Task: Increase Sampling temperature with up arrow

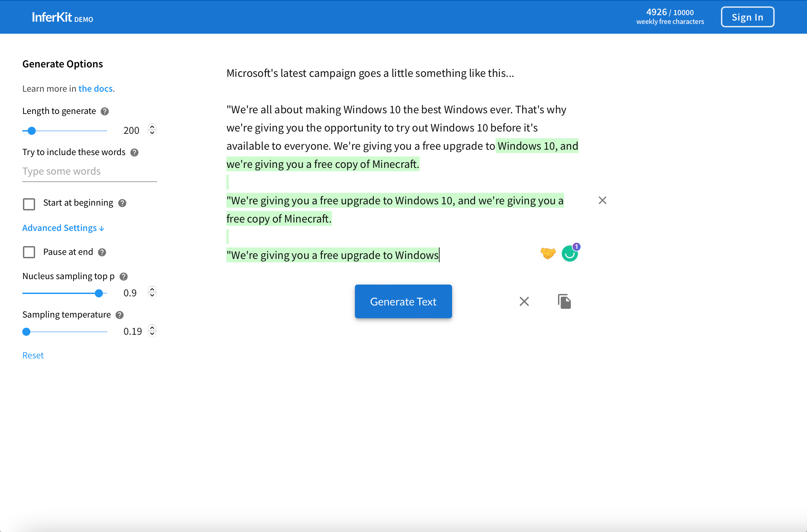Action: (152, 328)
